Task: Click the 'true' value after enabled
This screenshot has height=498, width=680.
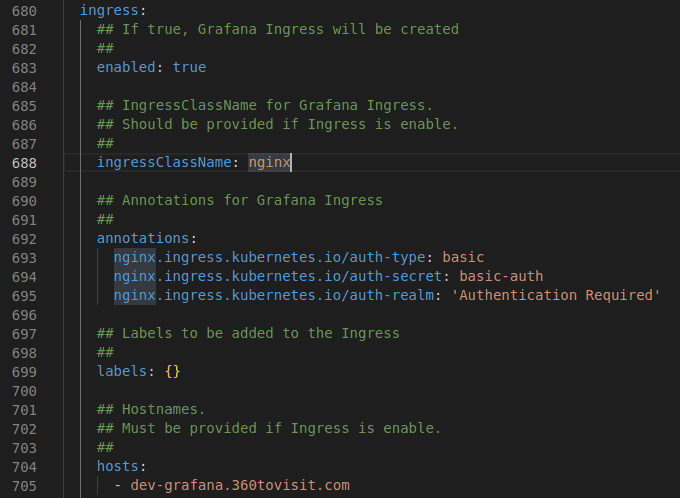Action: click(189, 67)
